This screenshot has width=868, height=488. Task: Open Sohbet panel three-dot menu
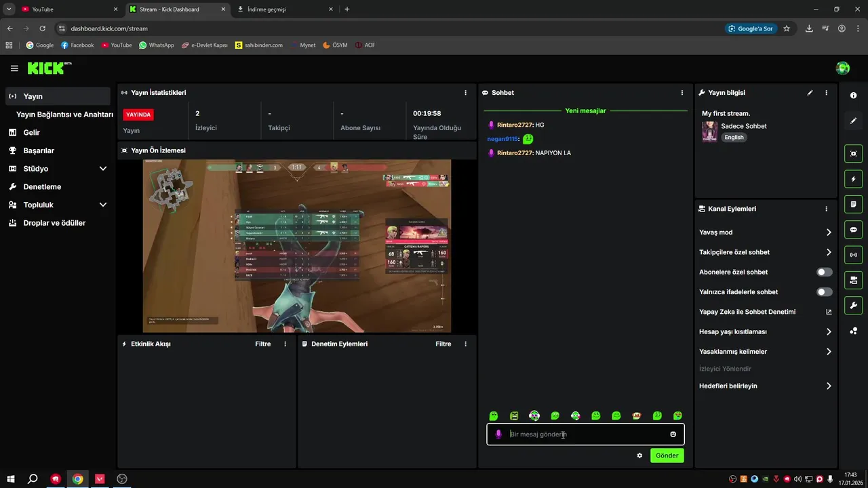pos(682,93)
